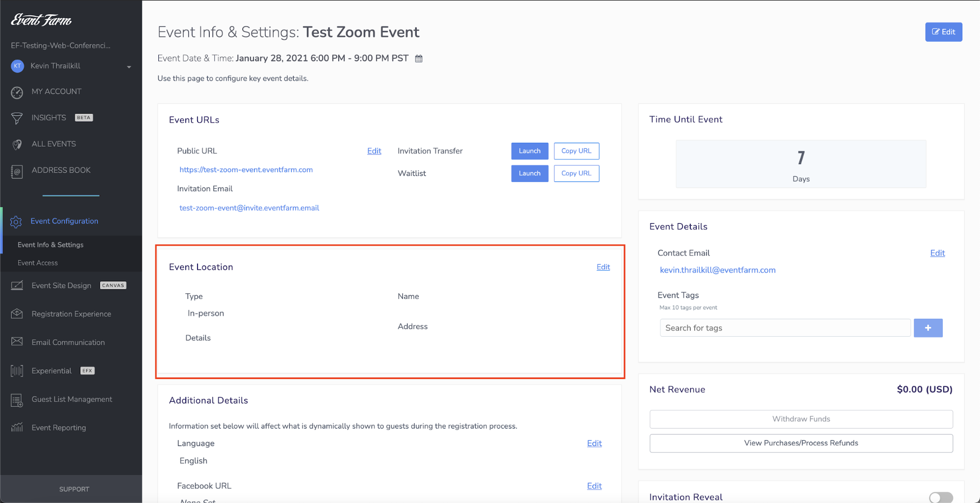Open Guest List Management section
The height and width of the screenshot is (503, 980).
click(x=72, y=399)
